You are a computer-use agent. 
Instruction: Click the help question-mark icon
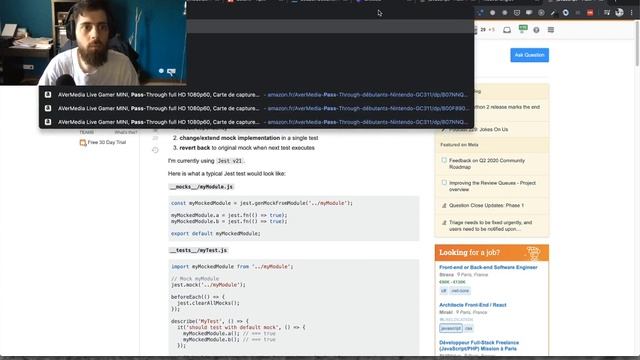536,30
